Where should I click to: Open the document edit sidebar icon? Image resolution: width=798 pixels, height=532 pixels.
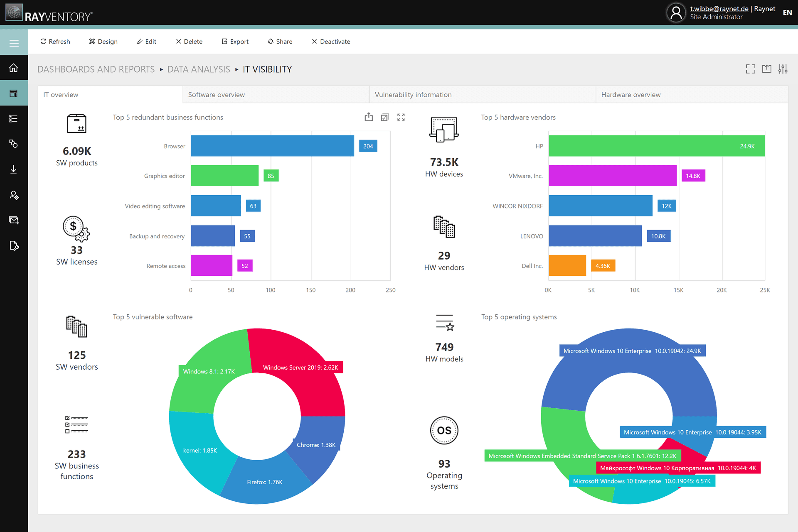coord(14,246)
